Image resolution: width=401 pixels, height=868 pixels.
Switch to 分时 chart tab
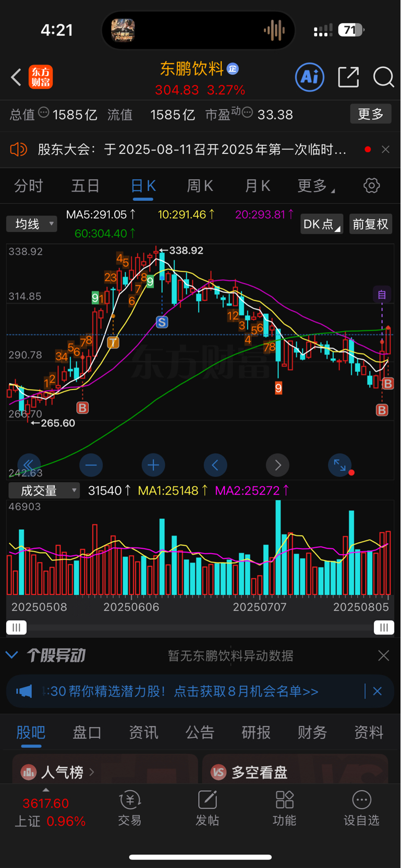pos(29,186)
